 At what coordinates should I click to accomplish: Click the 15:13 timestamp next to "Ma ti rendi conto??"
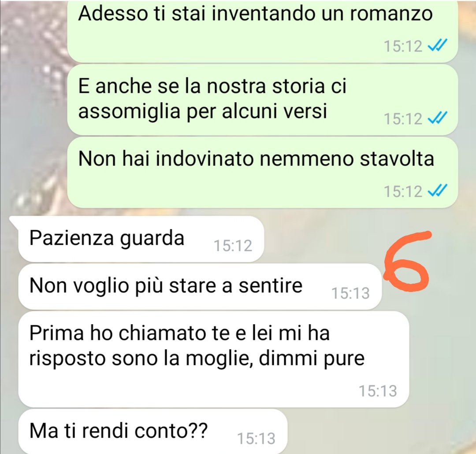point(256,439)
